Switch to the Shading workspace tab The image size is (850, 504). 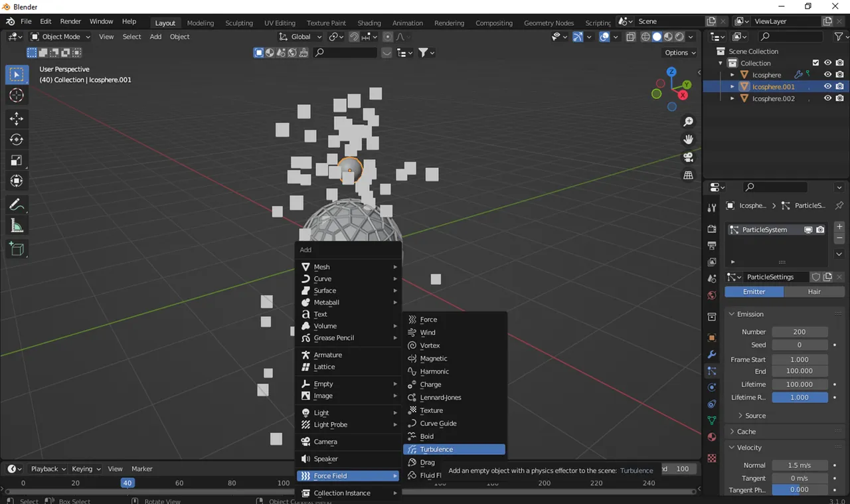369,23
